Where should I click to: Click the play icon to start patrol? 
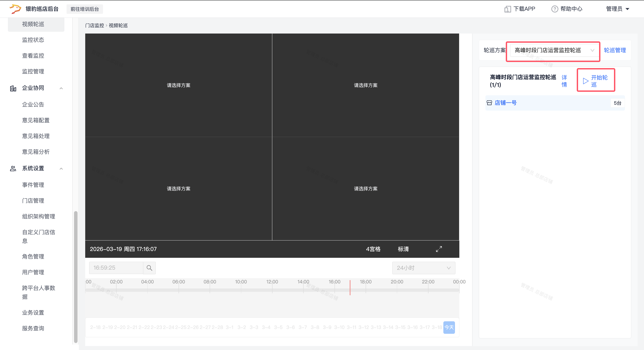(585, 81)
